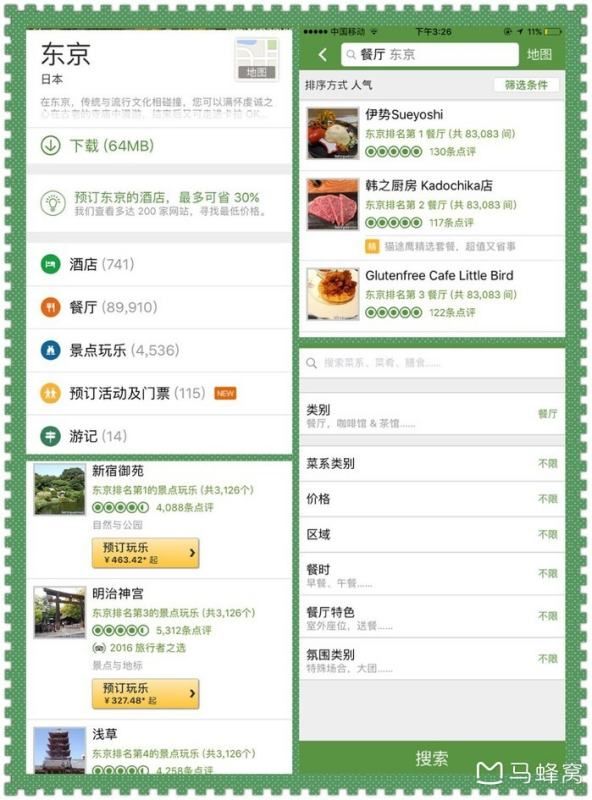Tap the blue attractions binoculars icon
This screenshot has width=592, height=800.
pyautogui.click(x=50, y=350)
